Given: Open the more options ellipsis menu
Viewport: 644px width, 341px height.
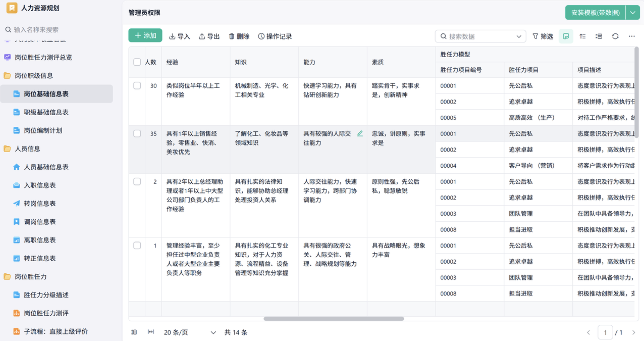Looking at the screenshot, I should click(x=632, y=36).
